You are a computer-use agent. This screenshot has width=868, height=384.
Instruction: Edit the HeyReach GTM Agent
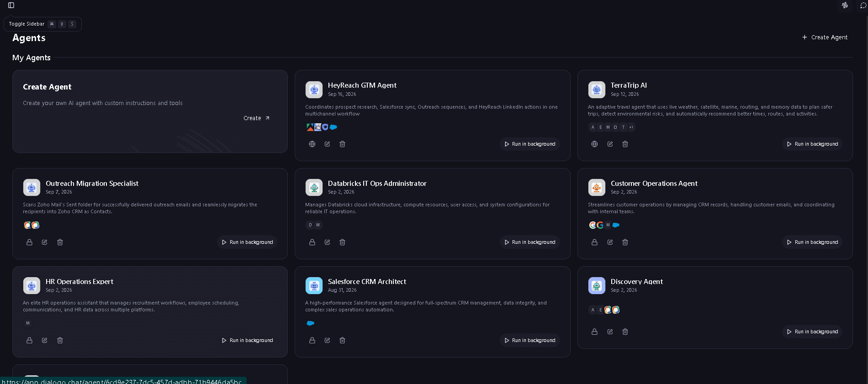pos(327,144)
